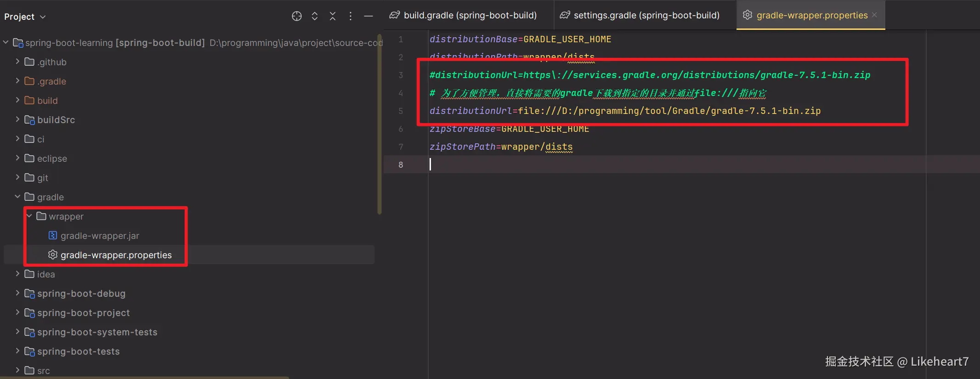Click line 1 distributionBase=GRADLE_USER_HOME

520,39
